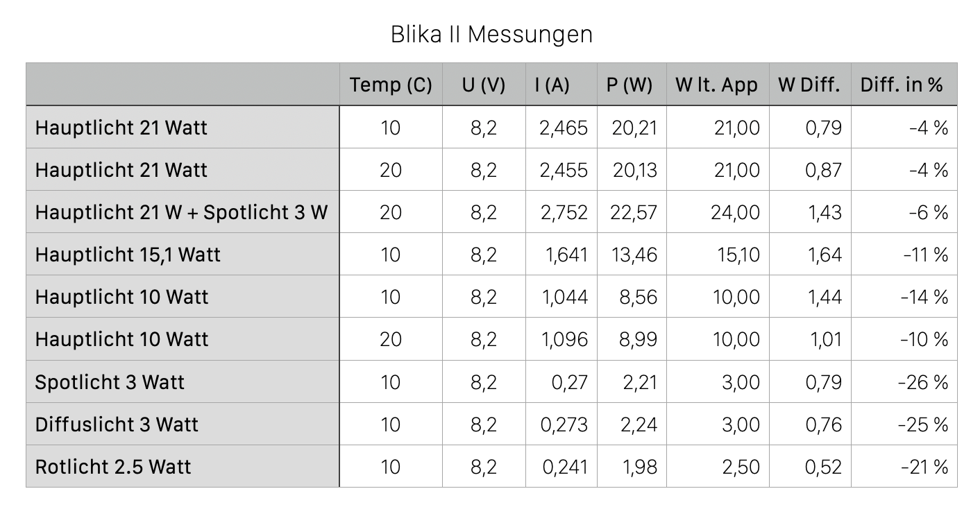Select the "U (V)" column header
This screenshot has width=980, height=516.
pos(484,85)
